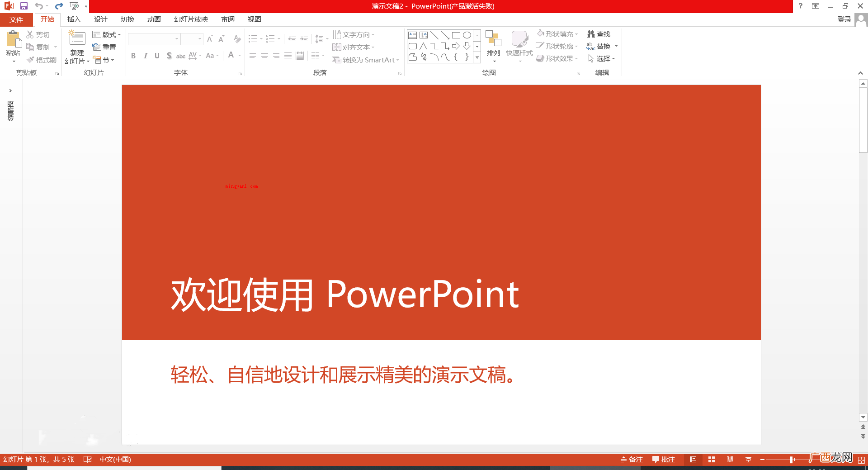The height and width of the screenshot is (470, 868).
Task: Fit slide to current window icon
Action: click(861, 460)
